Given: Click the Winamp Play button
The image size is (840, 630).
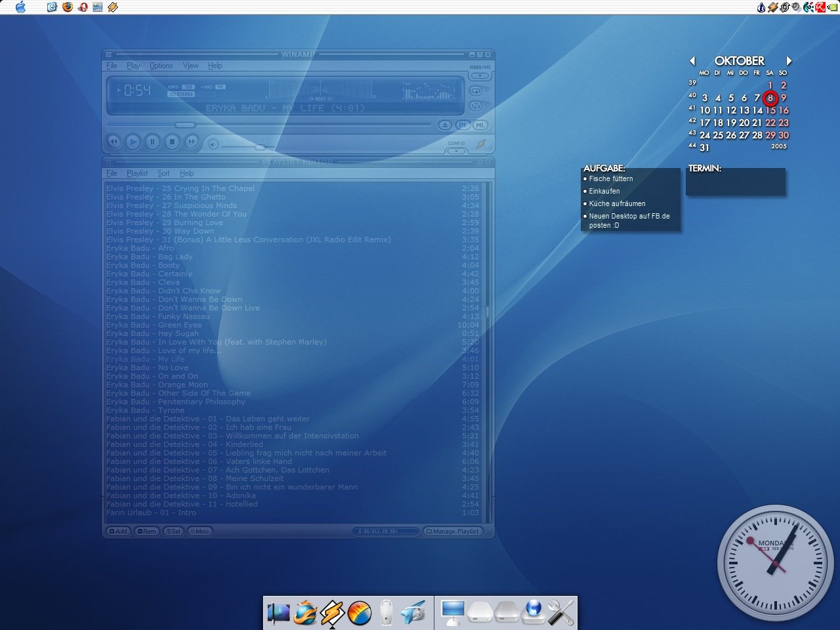Looking at the screenshot, I should (133, 141).
